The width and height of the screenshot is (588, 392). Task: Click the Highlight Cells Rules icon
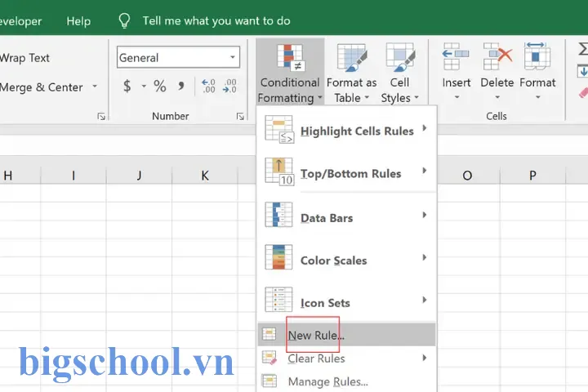click(279, 129)
